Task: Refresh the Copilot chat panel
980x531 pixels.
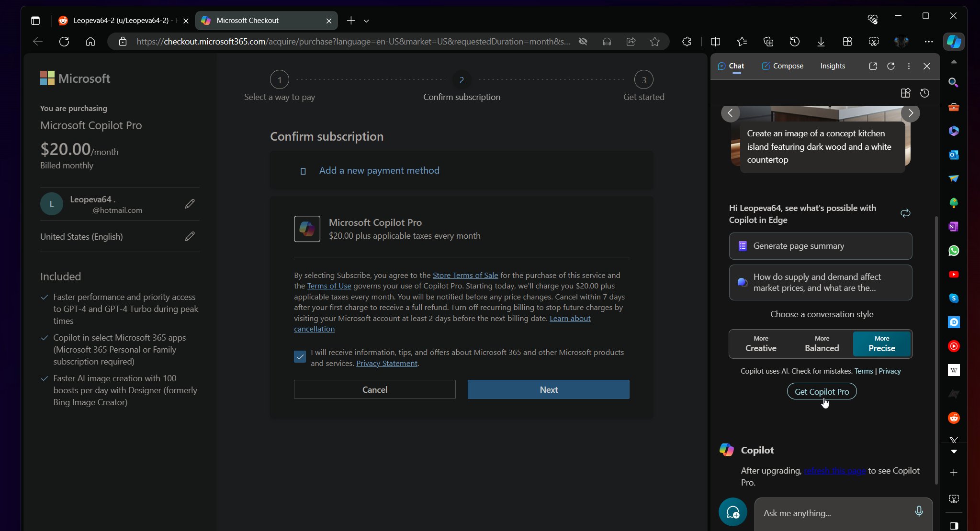Action: click(x=891, y=66)
